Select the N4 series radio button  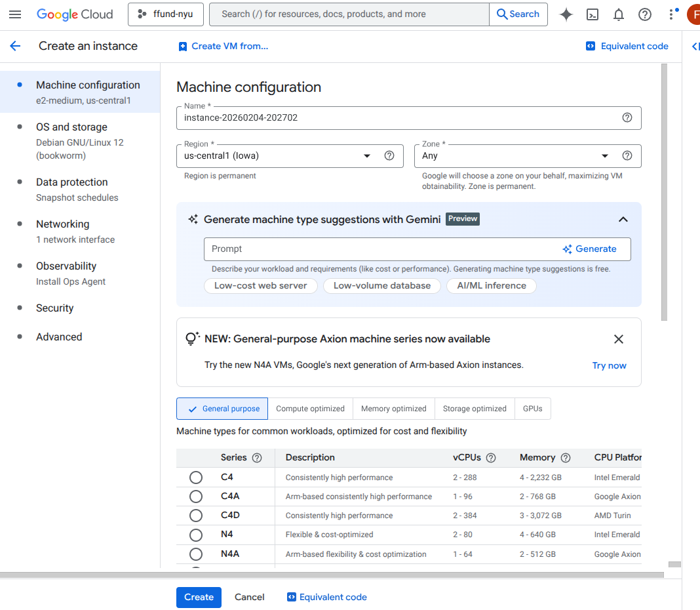pos(195,535)
